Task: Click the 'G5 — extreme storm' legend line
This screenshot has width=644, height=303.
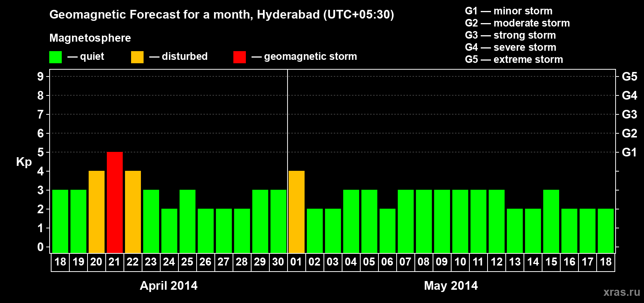Action: (514, 59)
